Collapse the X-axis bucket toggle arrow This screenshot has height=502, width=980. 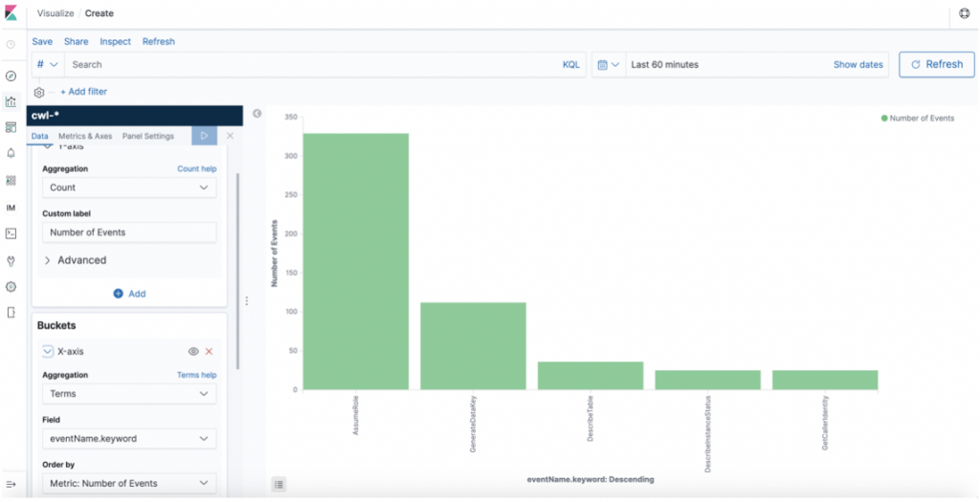[48, 352]
